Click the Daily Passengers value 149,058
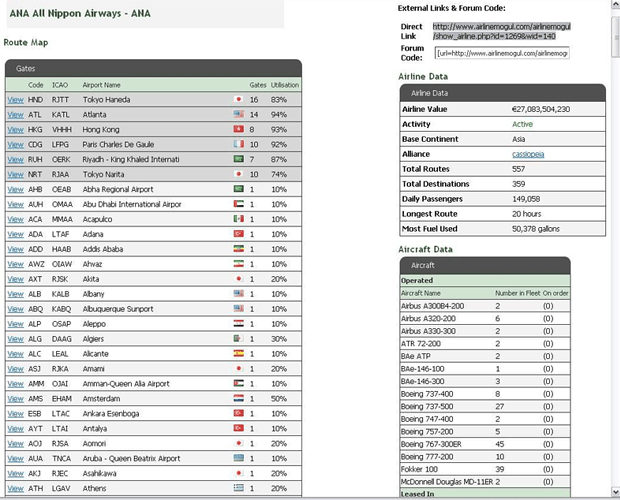This screenshot has width=620, height=500. (526, 199)
